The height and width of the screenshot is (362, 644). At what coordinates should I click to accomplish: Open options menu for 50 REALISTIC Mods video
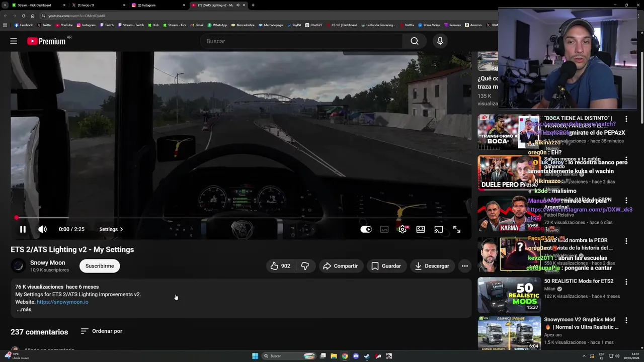tap(626, 282)
